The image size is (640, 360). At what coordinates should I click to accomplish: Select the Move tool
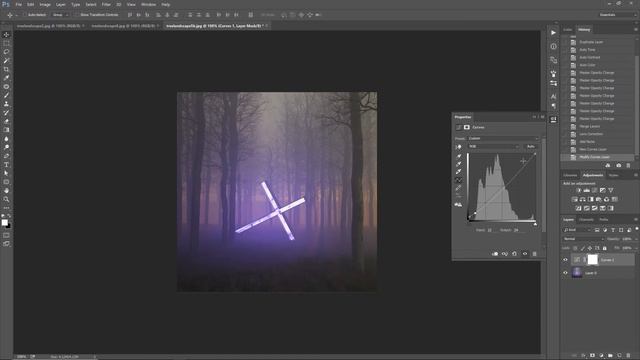[x=6, y=35]
